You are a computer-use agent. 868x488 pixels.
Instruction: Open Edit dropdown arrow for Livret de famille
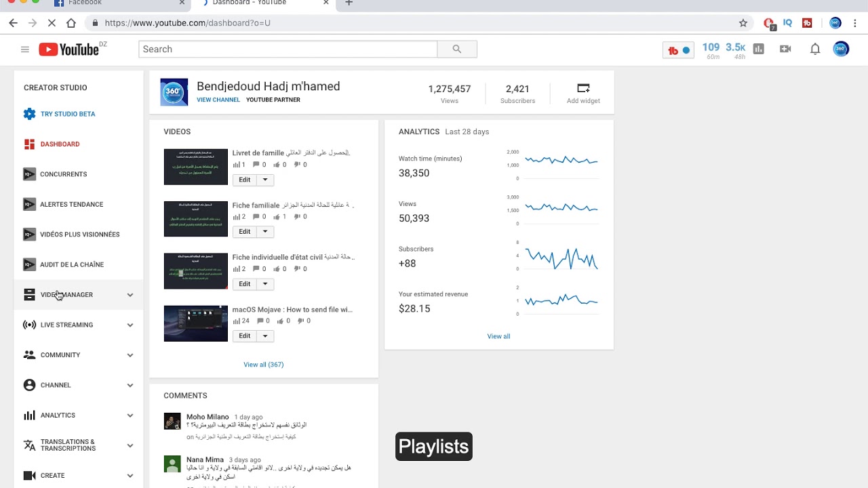tap(265, 180)
